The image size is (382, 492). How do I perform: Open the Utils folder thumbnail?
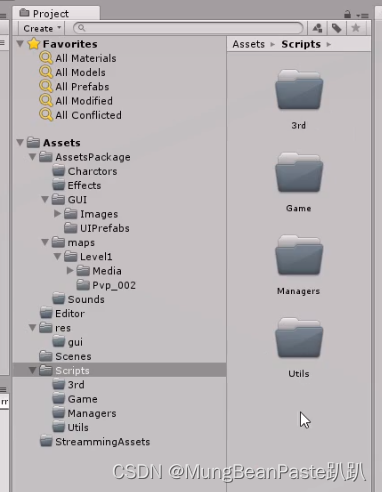[x=299, y=338]
